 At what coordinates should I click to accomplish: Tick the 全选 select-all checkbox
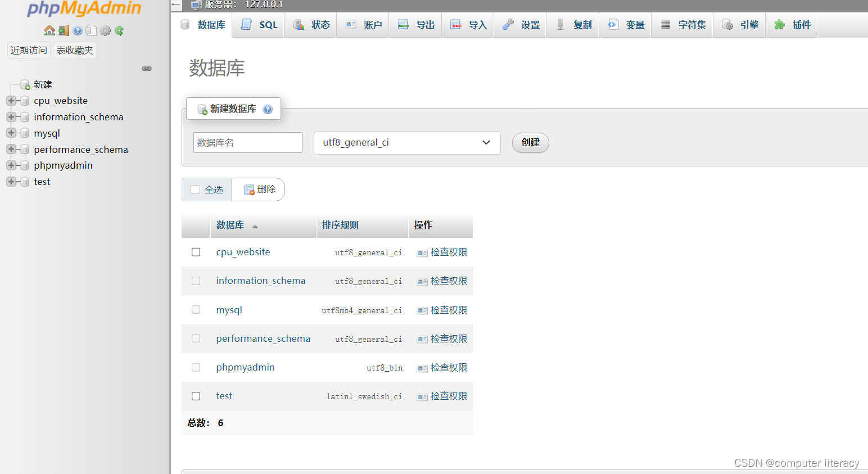tap(196, 189)
